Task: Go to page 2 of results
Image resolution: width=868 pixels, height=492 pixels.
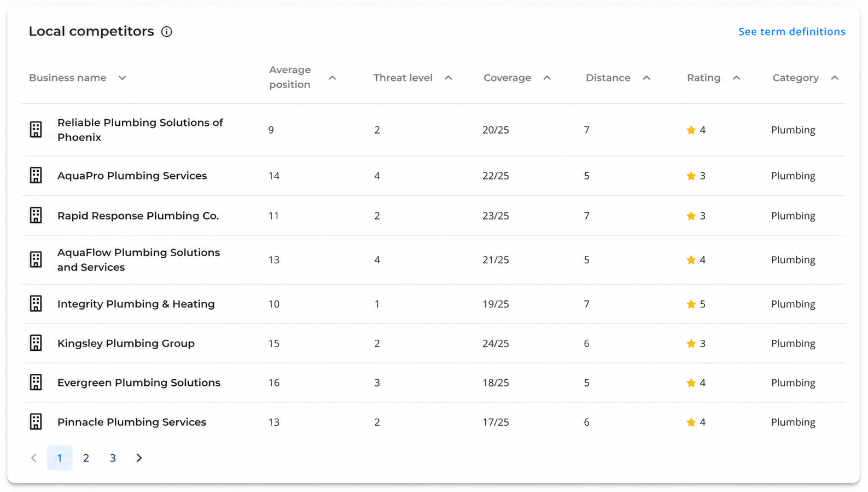Action: pos(86,458)
